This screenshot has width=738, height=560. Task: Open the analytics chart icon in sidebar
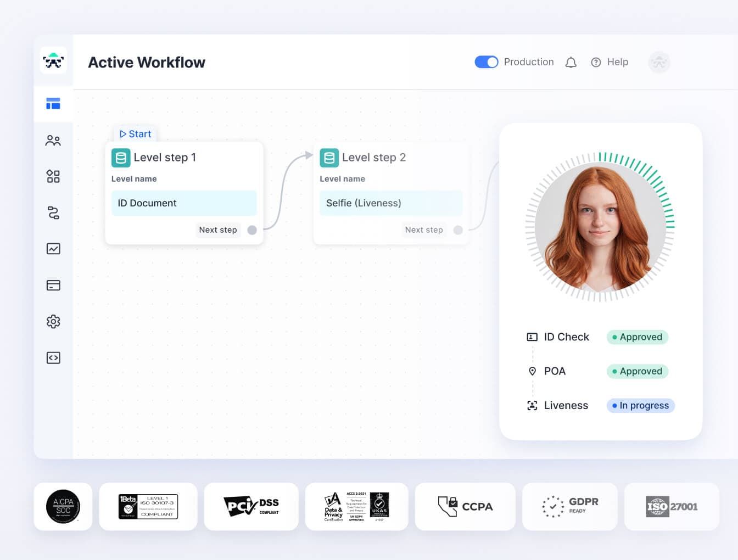pos(53,249)
